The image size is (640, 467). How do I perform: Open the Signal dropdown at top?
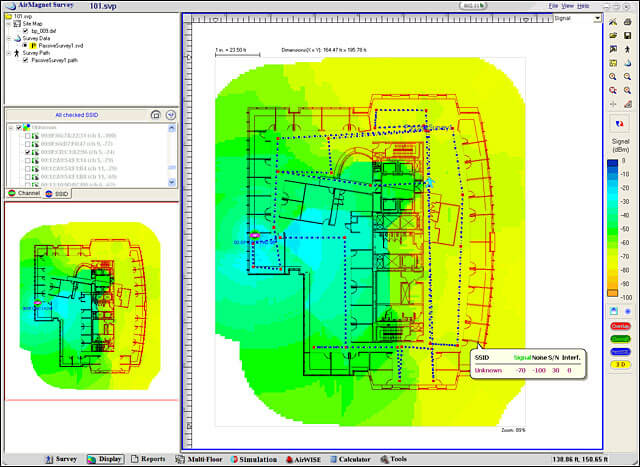tap(575, 18)
